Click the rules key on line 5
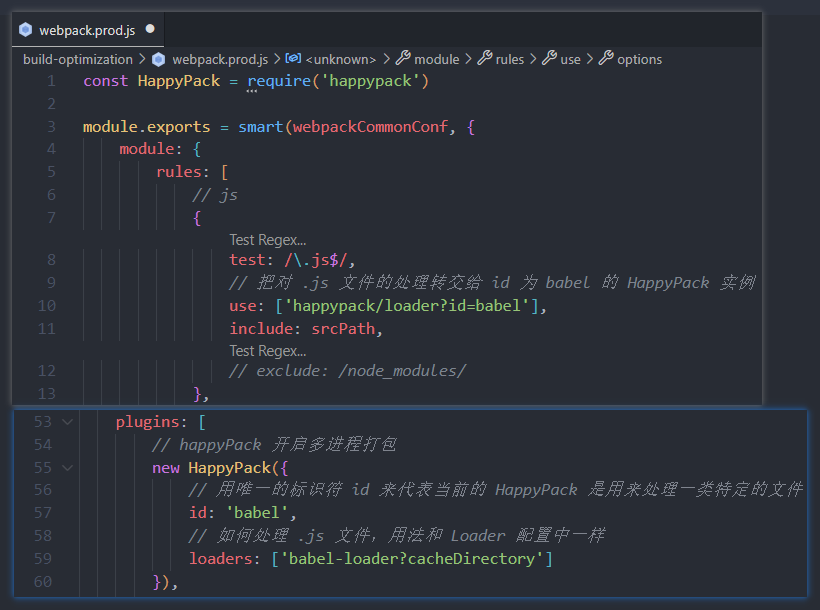The image size is (820, 610). [179, 172]
